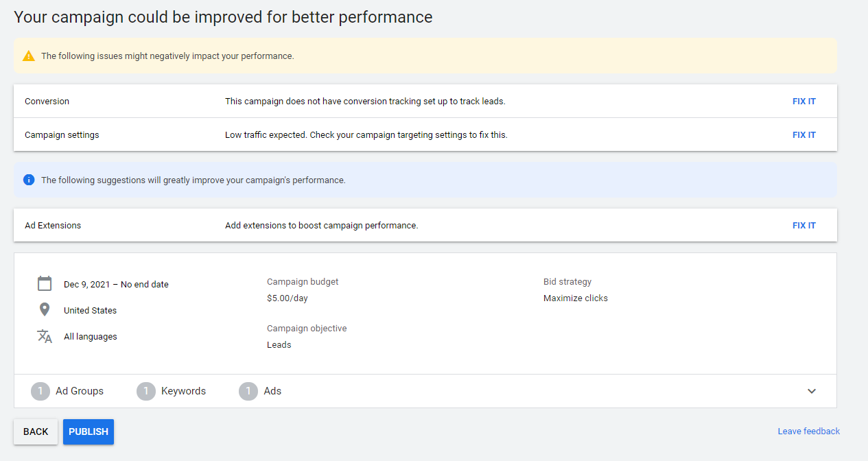Click the Ad Groups count badge
868x461 pixels.
pos(40,391)
